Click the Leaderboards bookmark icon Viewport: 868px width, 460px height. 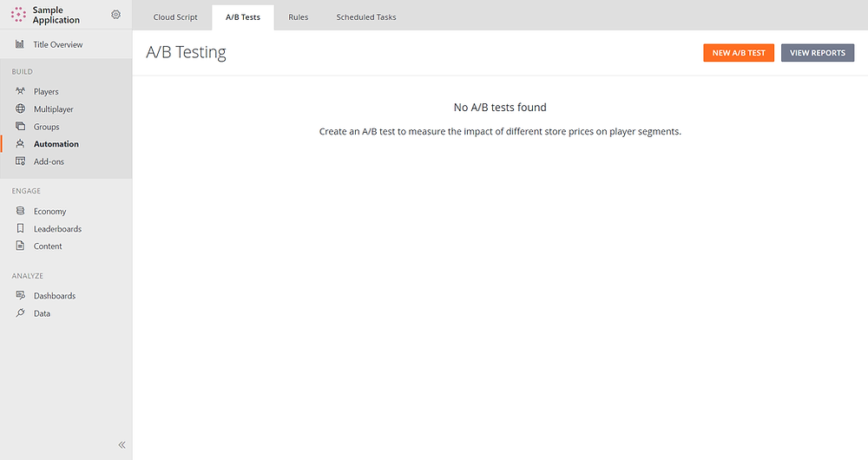click(21, 228)
